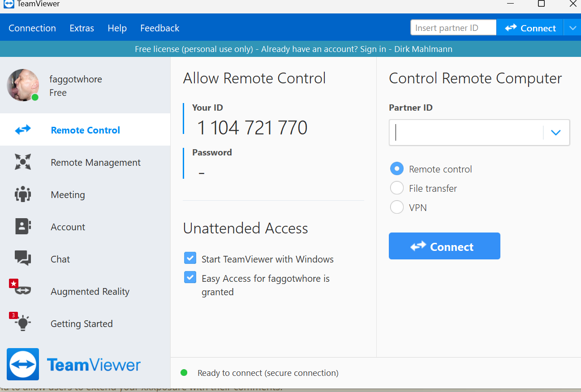Click the Meeting people icon
This screenshot has height=392, width=581.
point(23,194)
